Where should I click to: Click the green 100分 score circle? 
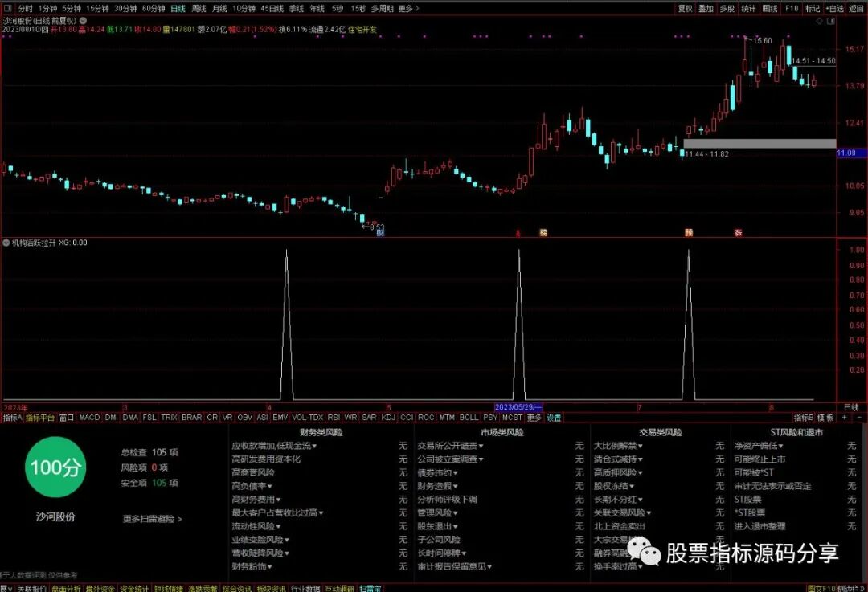55,467
